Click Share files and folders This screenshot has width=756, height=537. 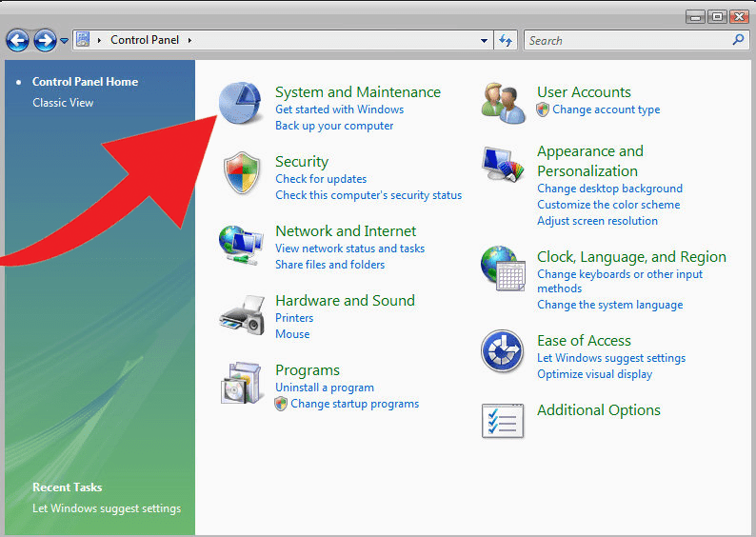coord(329,265)
